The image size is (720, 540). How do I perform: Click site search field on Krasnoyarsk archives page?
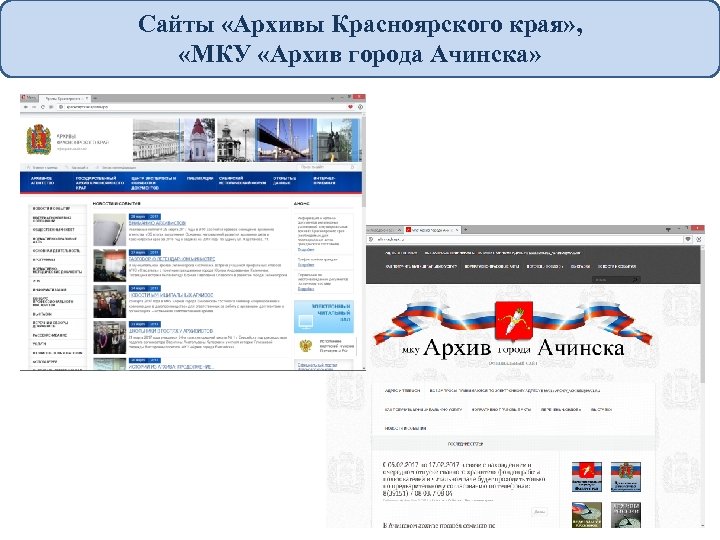[324, 167]
